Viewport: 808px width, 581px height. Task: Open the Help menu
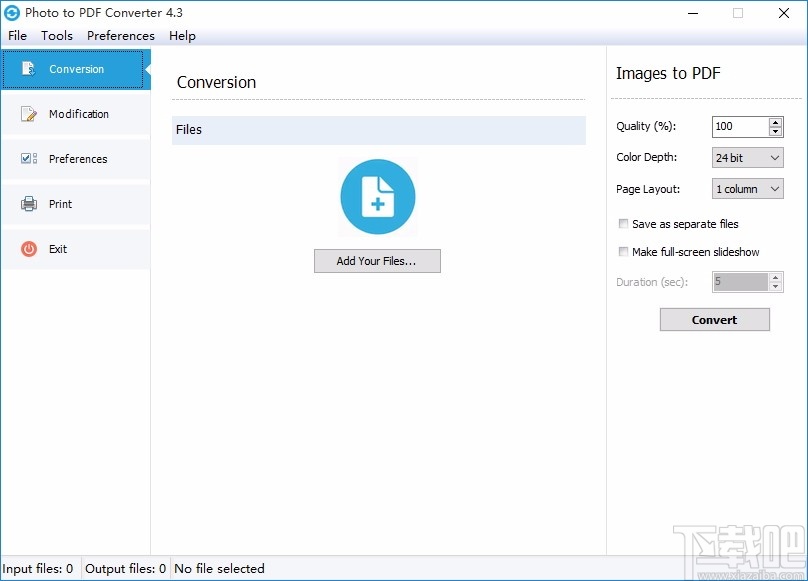click(182, 36)
